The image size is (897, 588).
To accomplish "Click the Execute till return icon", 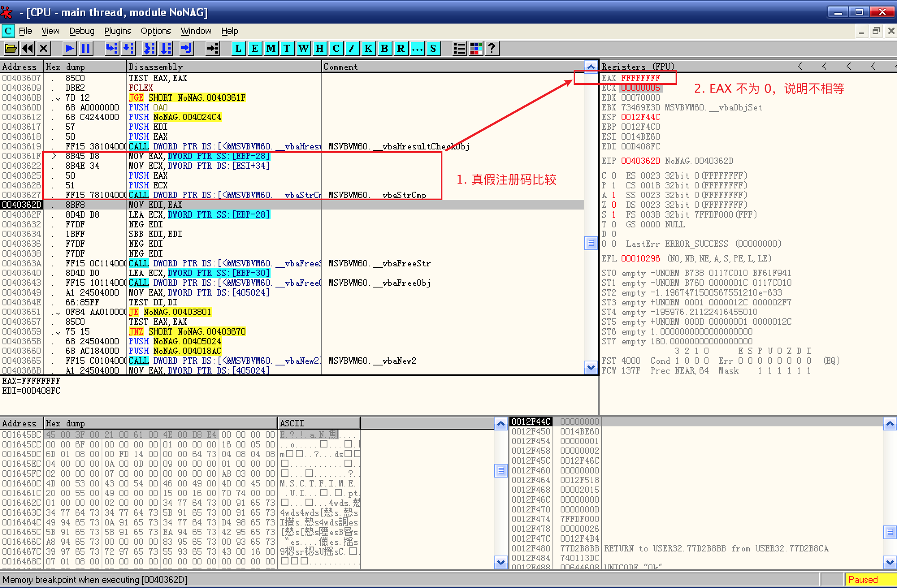I will click(186, 49).
